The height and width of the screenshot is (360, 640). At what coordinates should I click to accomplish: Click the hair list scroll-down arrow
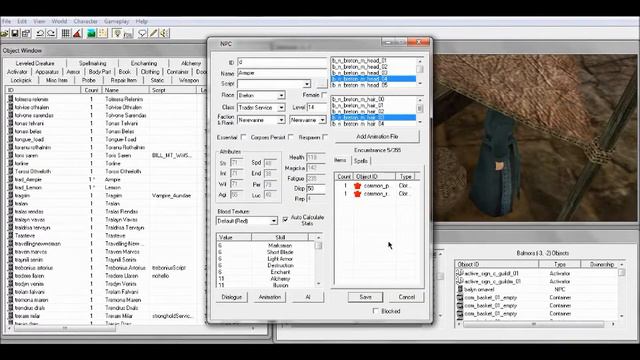click(420, 122)
